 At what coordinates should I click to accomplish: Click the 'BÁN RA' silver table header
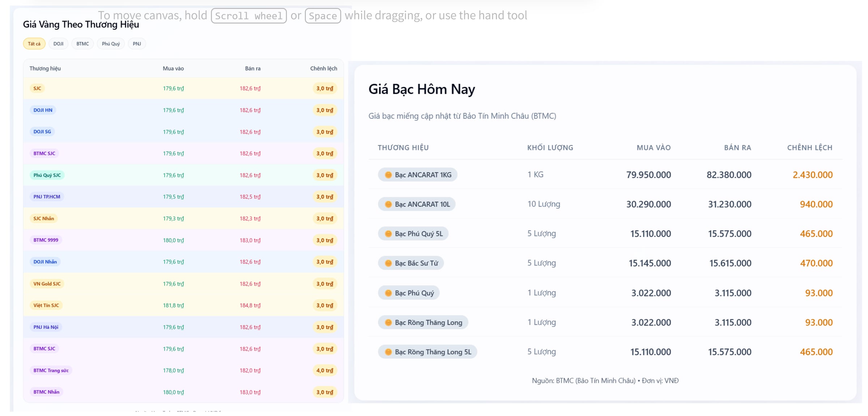click(x=737, y=147)
